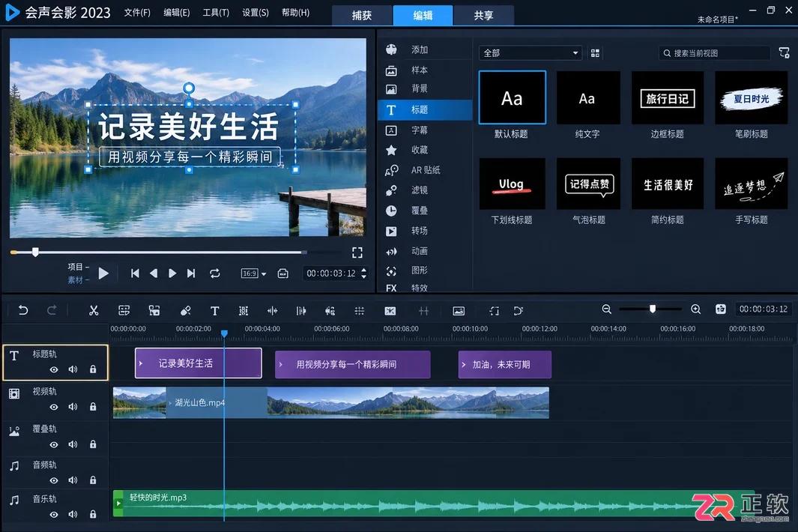Lock the 标题轨 title track
Image resolution: width=798 pixels, height=532 pixels.
point(93,369)
